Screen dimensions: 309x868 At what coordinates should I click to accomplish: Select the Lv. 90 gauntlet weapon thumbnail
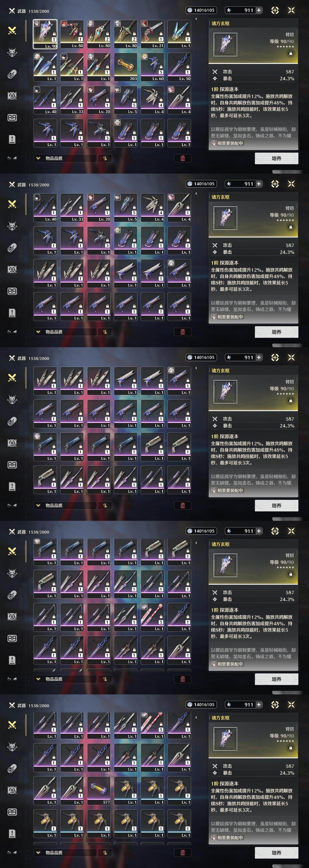45,34
